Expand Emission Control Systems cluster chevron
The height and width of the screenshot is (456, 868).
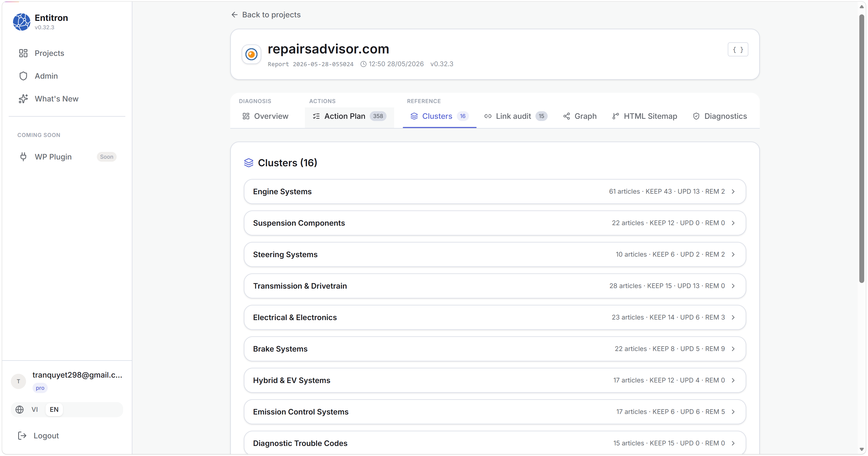(733, 412)
